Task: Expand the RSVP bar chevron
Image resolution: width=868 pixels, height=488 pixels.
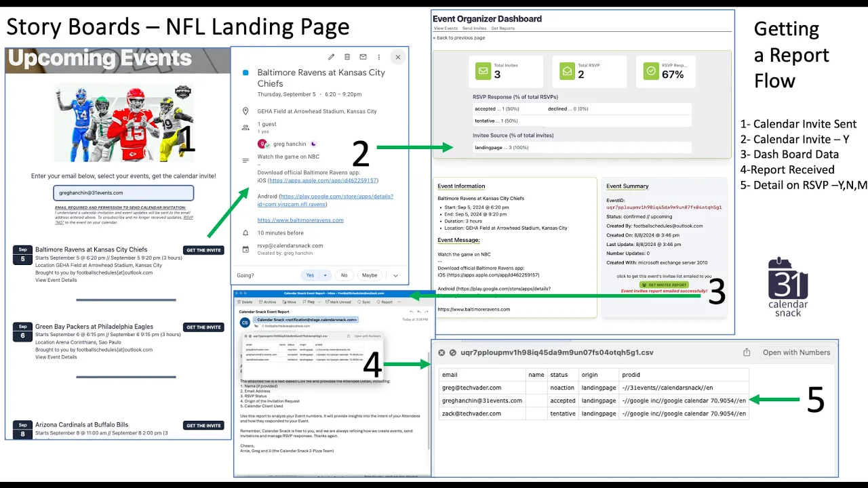Action: [396, 276]
